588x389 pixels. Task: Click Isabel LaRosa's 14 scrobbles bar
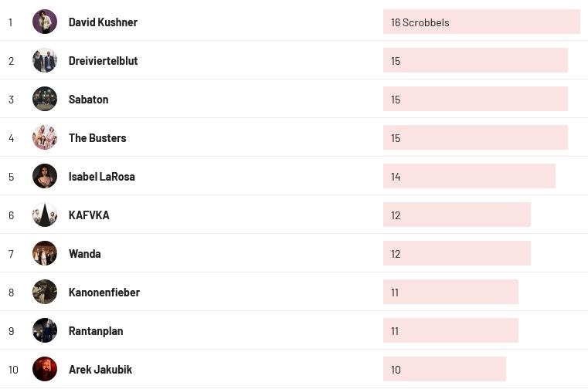point(469,176)
